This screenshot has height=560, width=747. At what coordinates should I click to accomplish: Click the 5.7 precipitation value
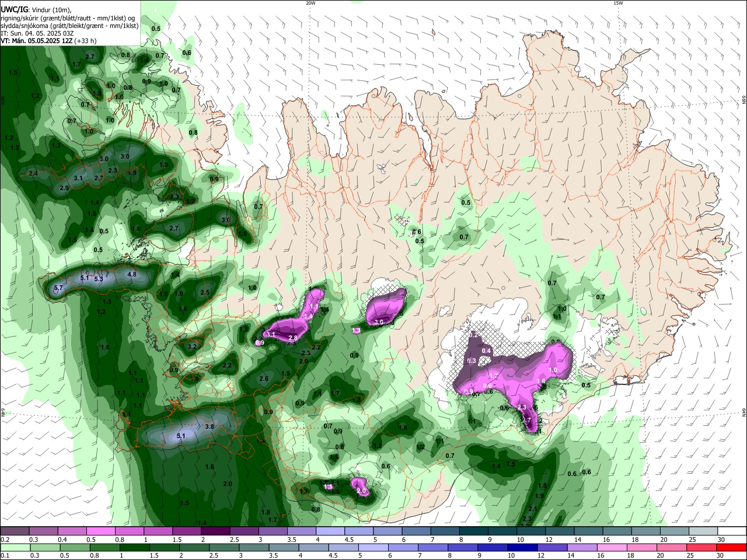pyautogui.click(x=58, y=288)
